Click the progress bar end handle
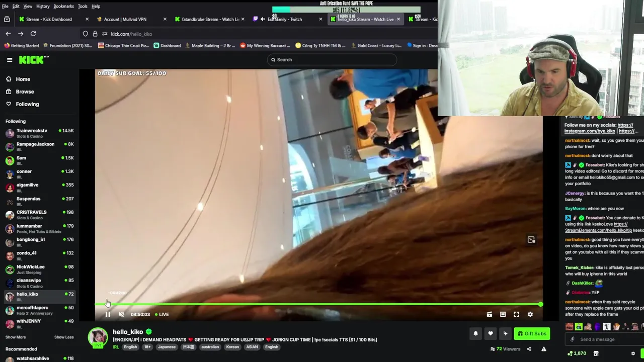The height and width of the screenshot is (362, 644). pyautogui.click(x=540, y=305)
